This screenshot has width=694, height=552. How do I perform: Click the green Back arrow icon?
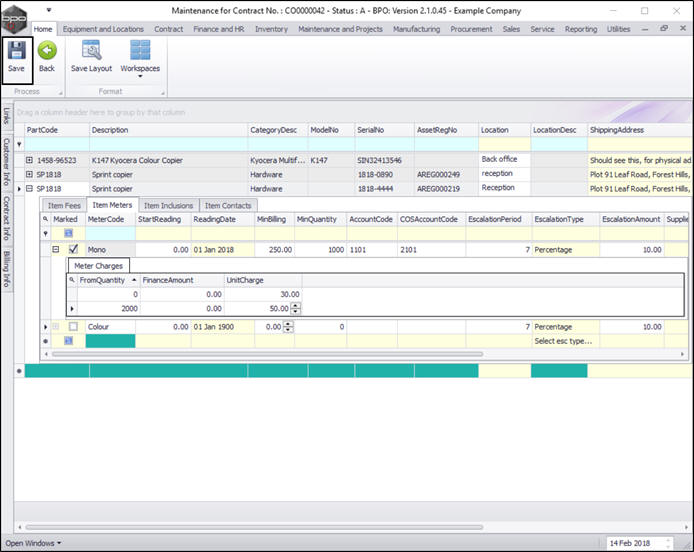(46, 50)
